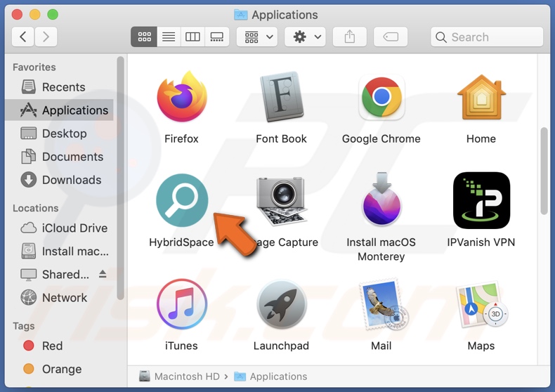
Task: Select the Font Book app icon
Action: pyautogui.click(x=282, y=96)
